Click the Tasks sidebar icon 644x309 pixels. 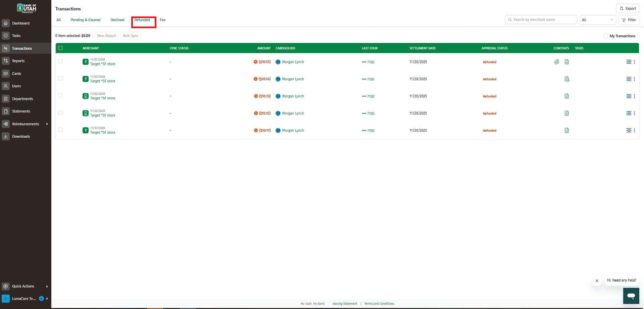[x=6, y=36]
